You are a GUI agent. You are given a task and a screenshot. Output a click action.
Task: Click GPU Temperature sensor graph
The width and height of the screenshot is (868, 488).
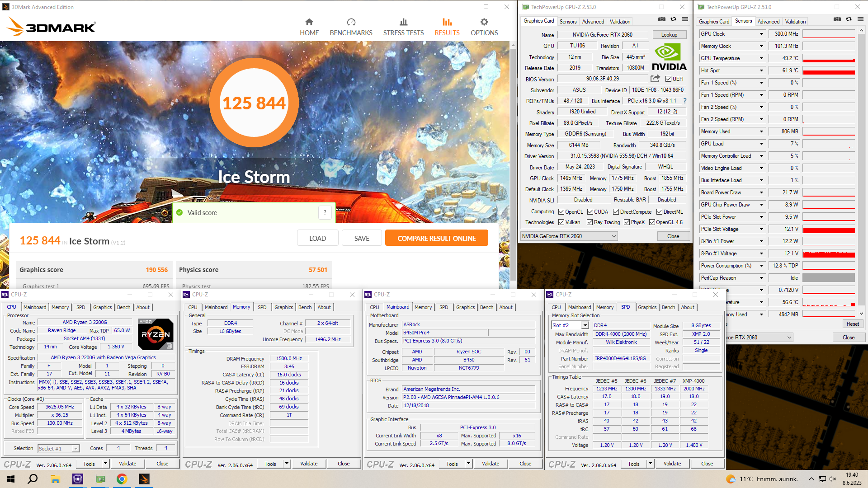pyautogui.click(x=828, y=58)
